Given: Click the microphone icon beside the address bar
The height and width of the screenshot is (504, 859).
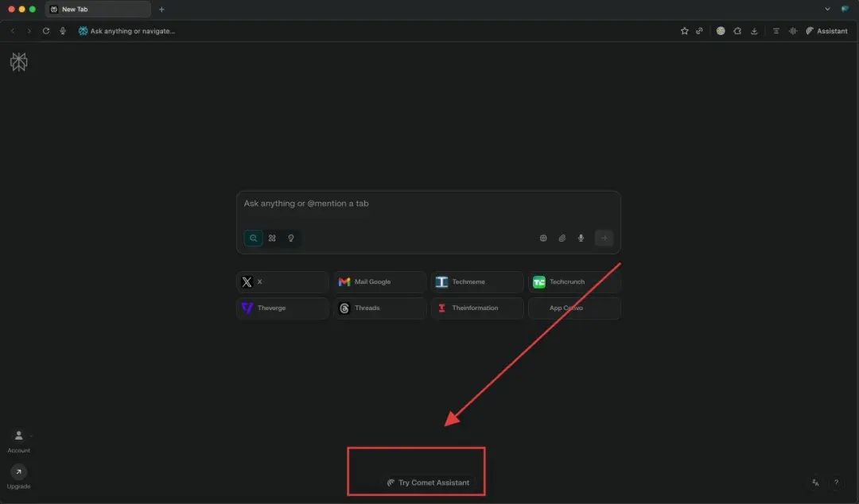Looking at the screenshot, I should (x=63, y=31).
